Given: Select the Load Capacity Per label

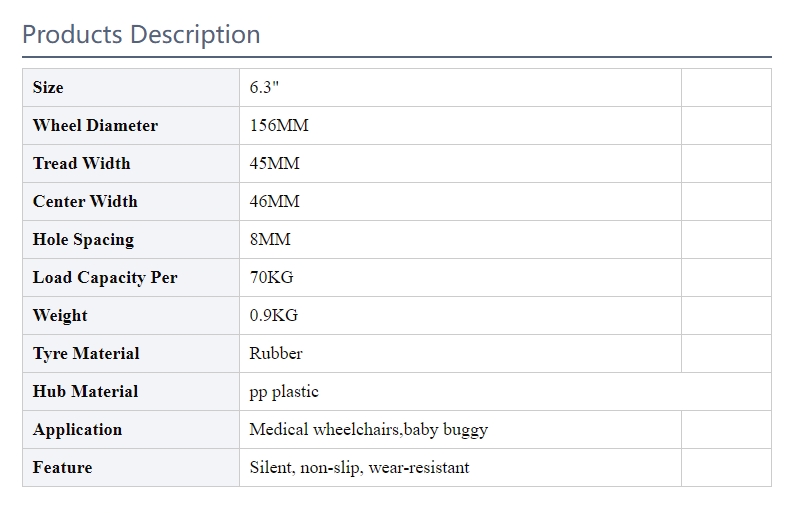Looking at the screenshot, I should [x=105, y=278].
